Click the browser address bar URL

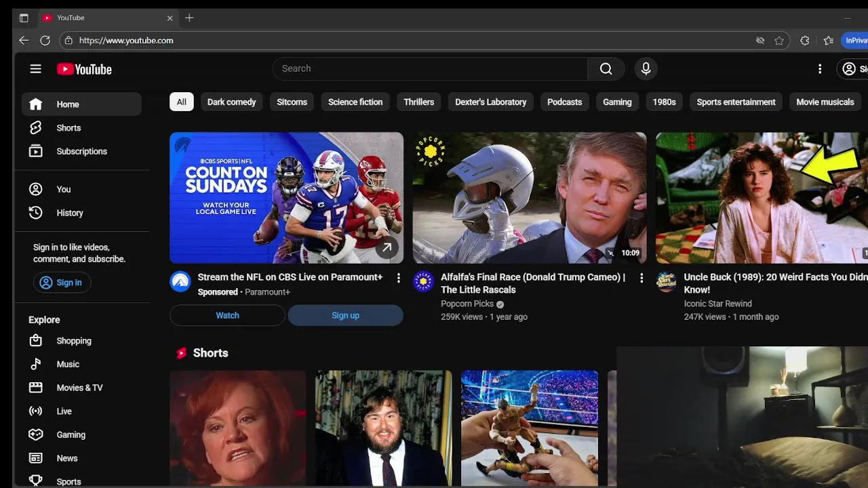126,41
